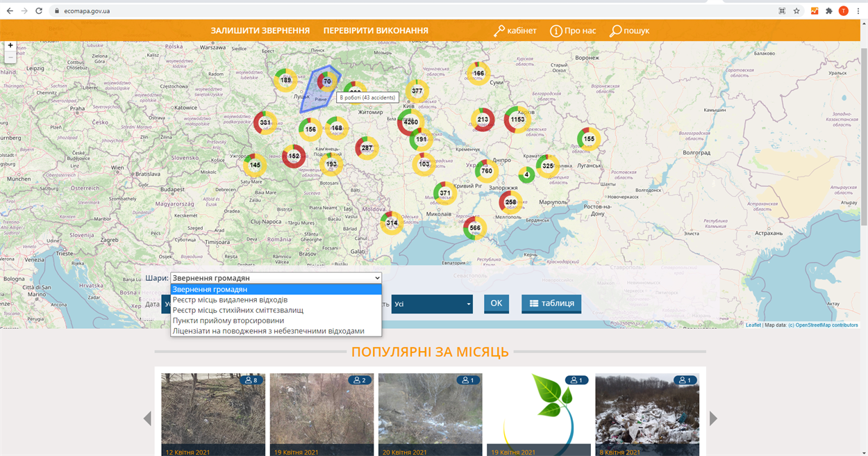Select Пункти прийому вторсировини option
The image size is (868, 456).
click(276, 321)
